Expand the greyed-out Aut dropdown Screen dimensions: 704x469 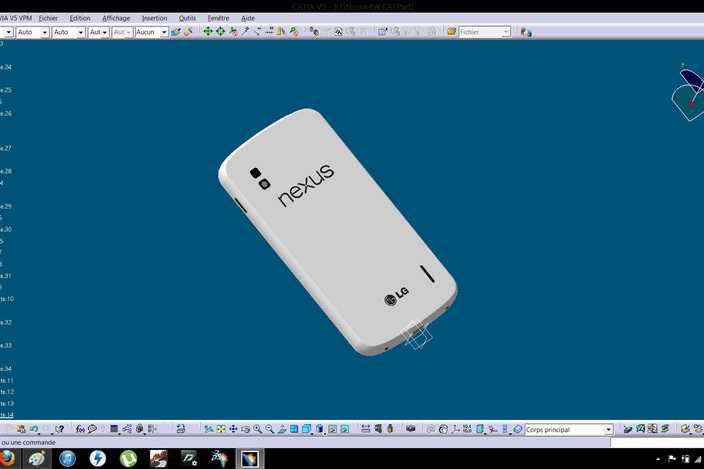click(128, 32)
